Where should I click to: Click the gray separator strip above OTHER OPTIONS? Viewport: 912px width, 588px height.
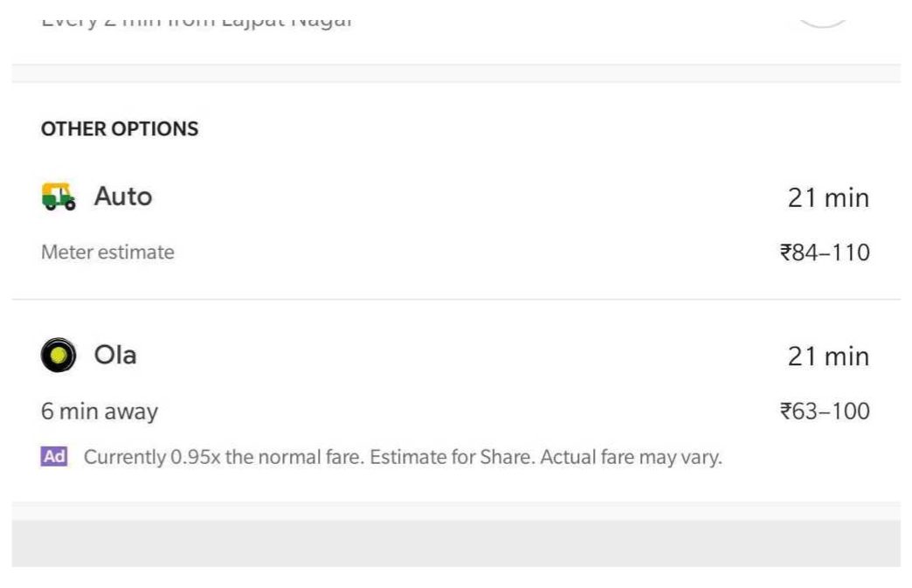click(455, 73)
